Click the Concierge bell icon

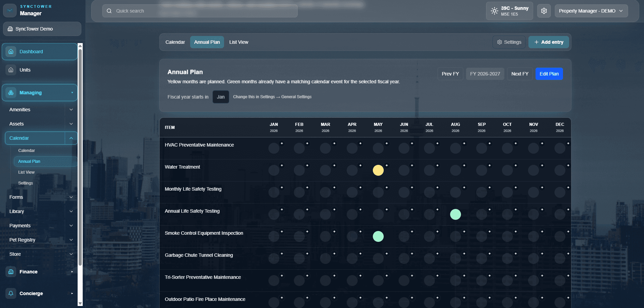point(11,293)
